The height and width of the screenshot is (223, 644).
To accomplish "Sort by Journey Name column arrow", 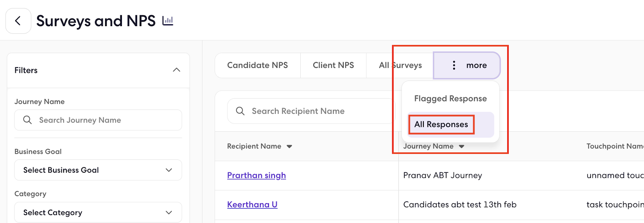I will click(462, 147).
